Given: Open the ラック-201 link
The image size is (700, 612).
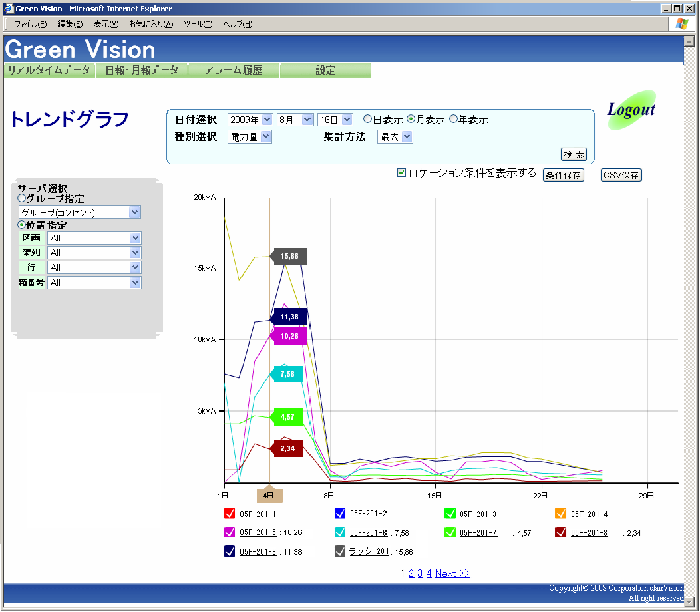Looking at the screenshot, I should 369,551.
